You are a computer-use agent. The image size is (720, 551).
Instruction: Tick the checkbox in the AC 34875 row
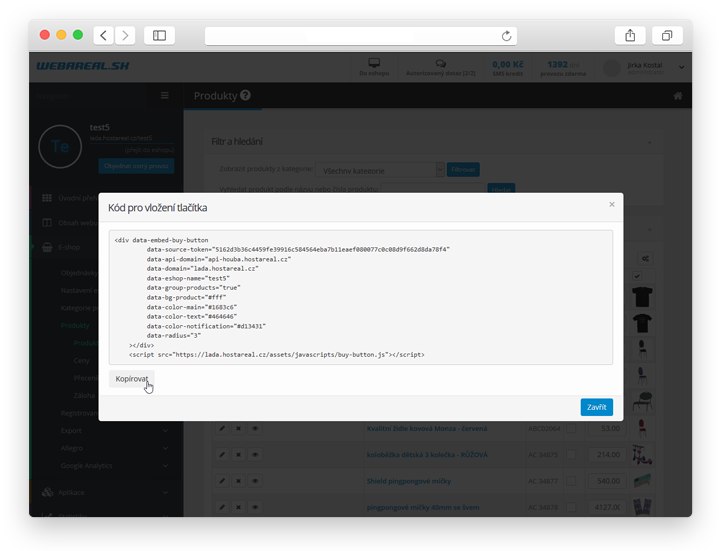571,455
